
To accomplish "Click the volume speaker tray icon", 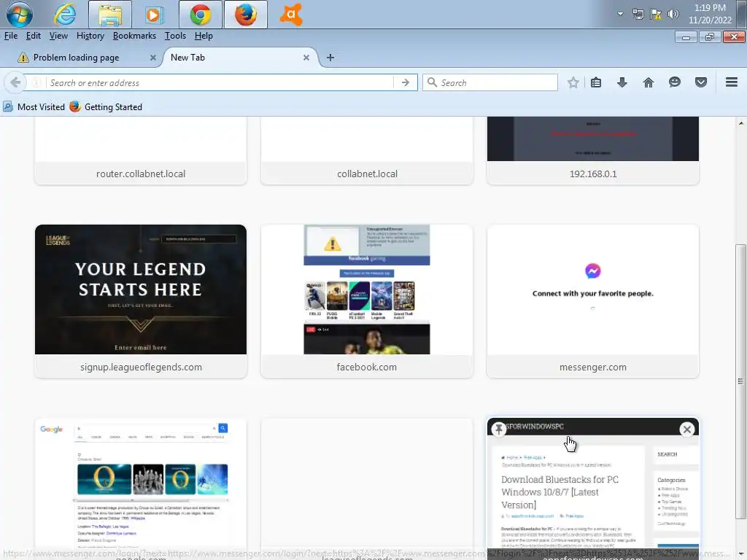I will [x=673, y=14].
